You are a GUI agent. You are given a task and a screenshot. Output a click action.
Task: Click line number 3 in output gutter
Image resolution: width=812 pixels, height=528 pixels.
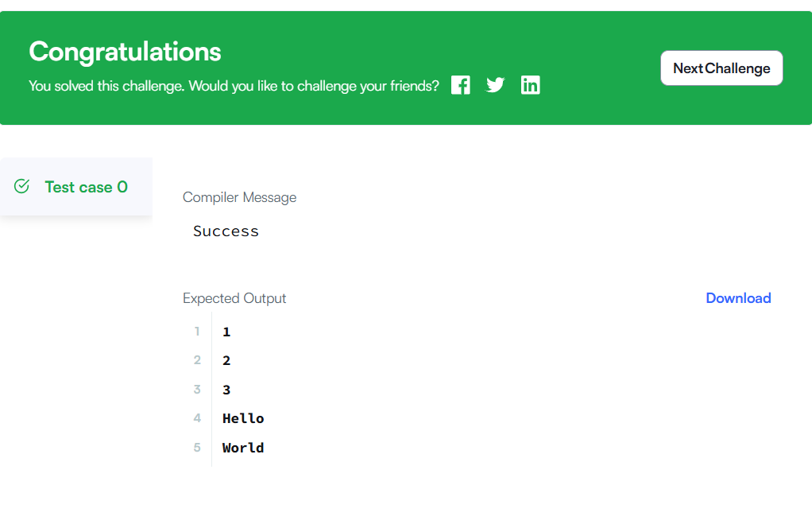[x=197, y=389]
